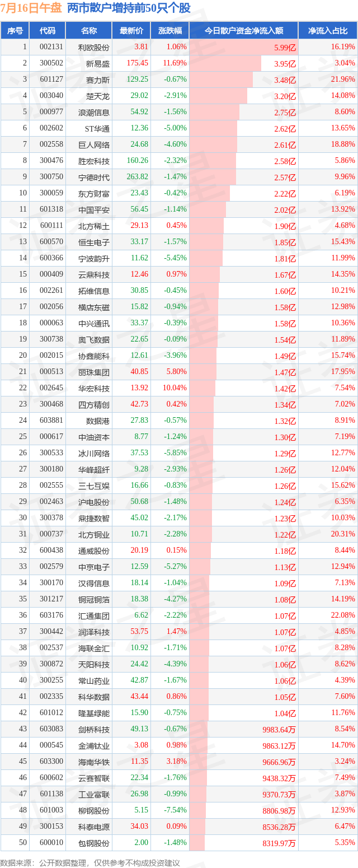Click inflow ratio 20.31%
This screenshot has height=868, width=358.
[x=343, y=534]
